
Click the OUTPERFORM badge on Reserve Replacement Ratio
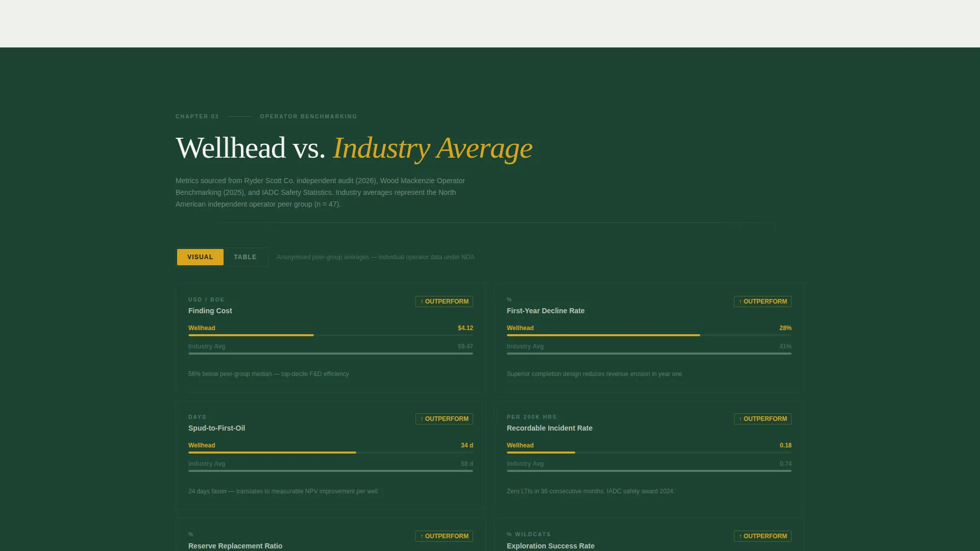[444, 536]
